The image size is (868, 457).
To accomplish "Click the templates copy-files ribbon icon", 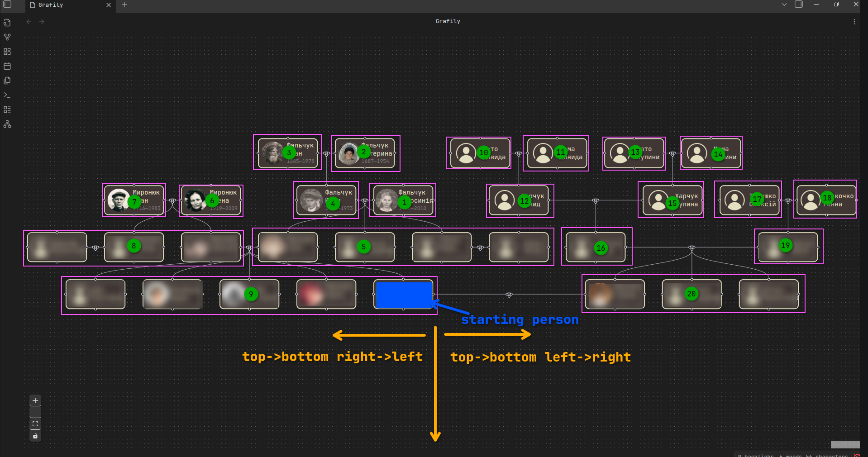I will [7, 81].
